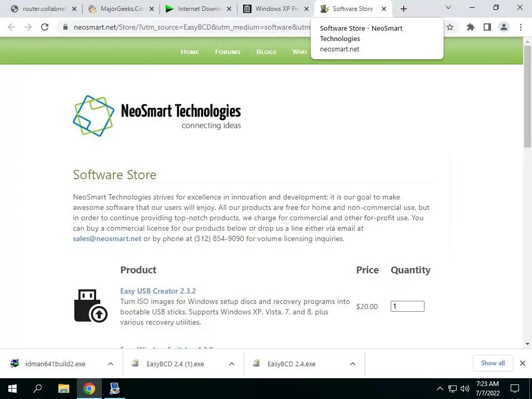Open the Easy USB Creator 2.3.2 link
The image size is (532, 399).
click(x=158, y=291)
